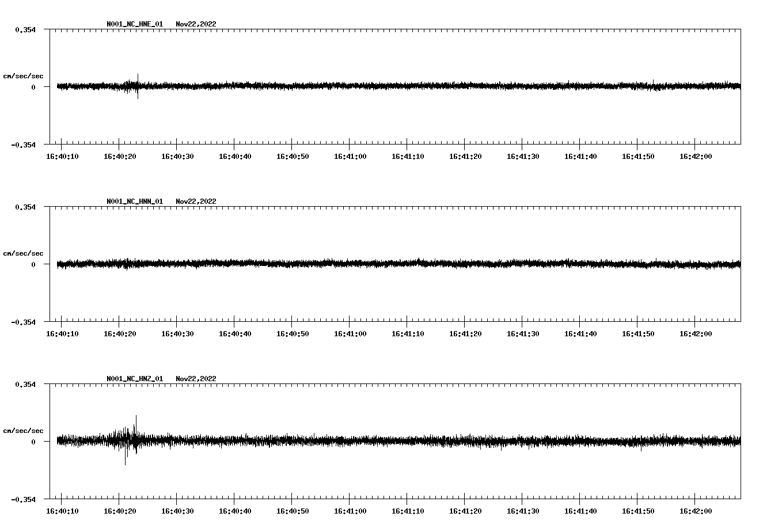Click the N001_NC_HNN_01 plot title
The height and width of the screenshot is (532, 782).
[x=135, y=202]
